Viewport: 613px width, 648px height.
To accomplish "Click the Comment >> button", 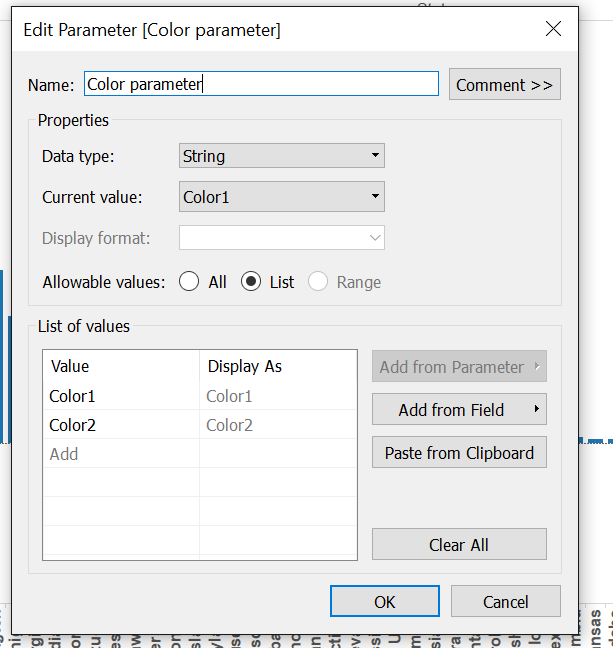I will pos(504,85).
